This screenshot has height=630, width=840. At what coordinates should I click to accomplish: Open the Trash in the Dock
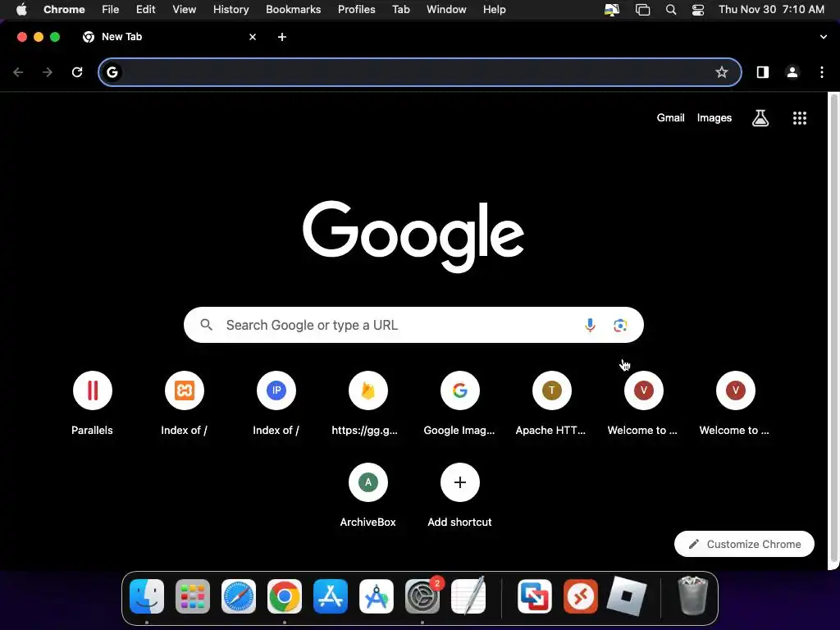(693, 596)
